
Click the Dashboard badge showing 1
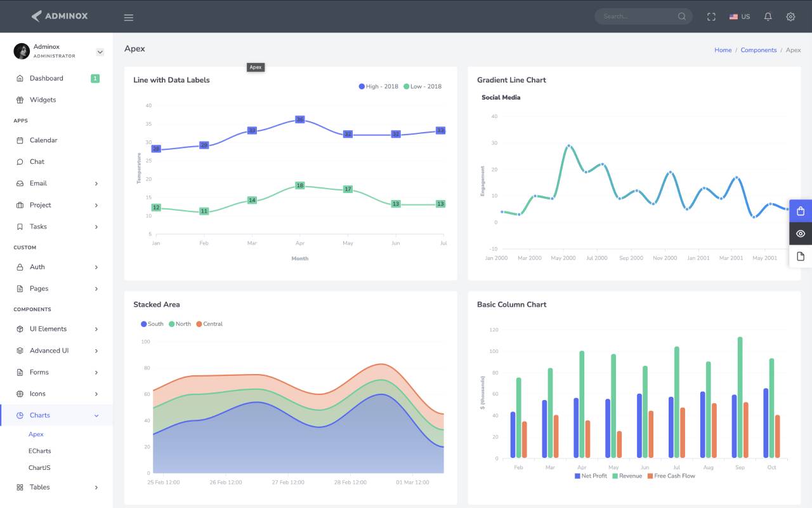(x=95, y=78)
